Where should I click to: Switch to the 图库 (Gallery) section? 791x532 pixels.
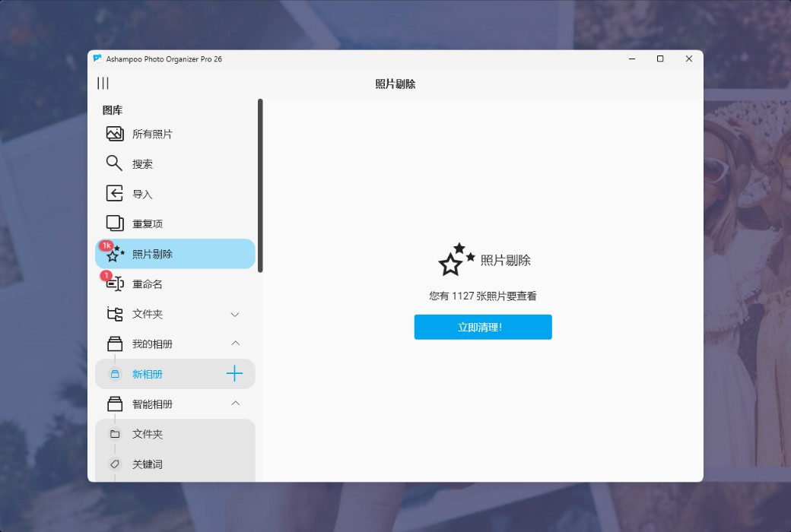coord(113,109)
